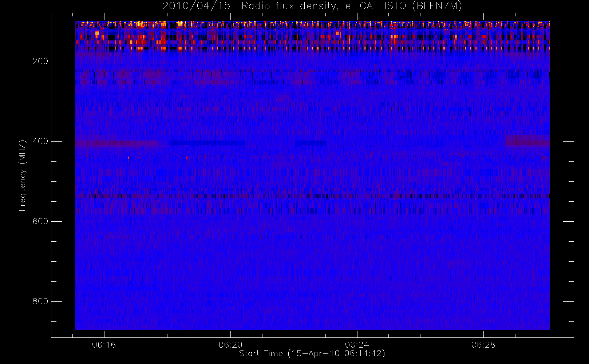The height and width of the screenshot is (364, 589).
Task: Click the 400 frequency tick label
Action: point(40,141)
